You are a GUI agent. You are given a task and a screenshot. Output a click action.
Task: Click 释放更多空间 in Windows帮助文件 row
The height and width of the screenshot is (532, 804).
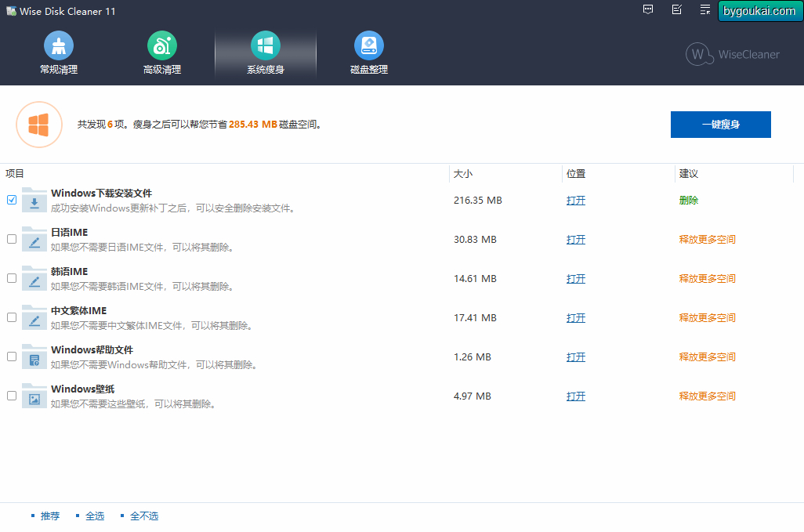click(707, 357)
